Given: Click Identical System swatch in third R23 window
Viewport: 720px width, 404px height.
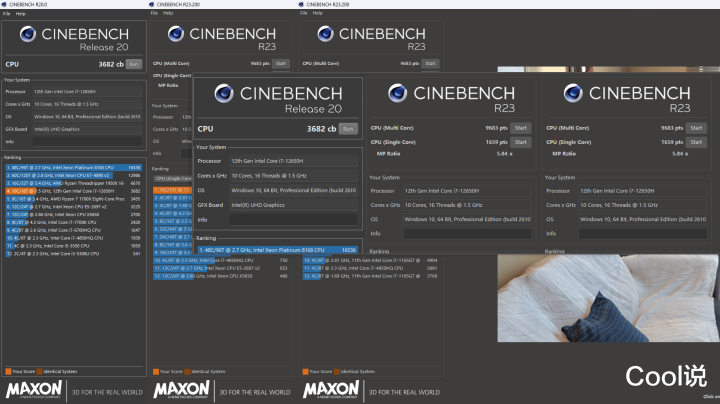Looking at the screenshot, I should pyautogui.click(x=337, y=371).
